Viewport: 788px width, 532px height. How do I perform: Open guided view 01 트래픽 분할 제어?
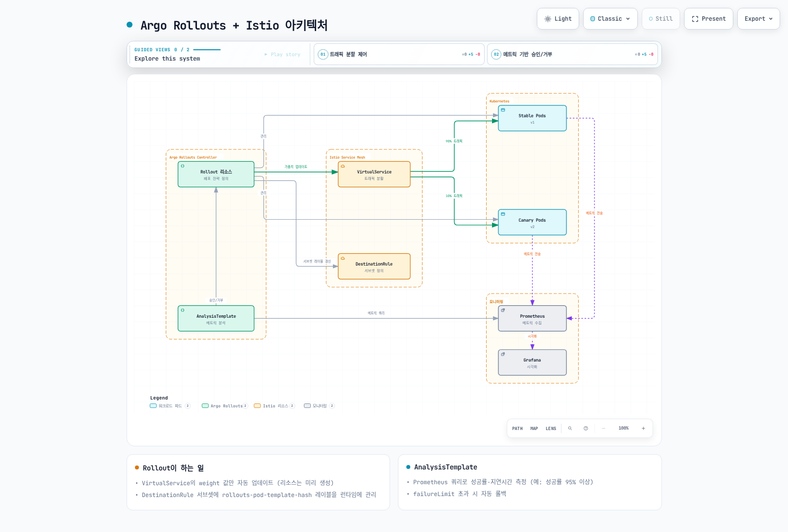pos(399,54)
